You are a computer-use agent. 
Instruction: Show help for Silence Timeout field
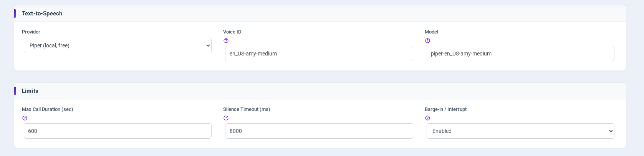pos(226,118)
